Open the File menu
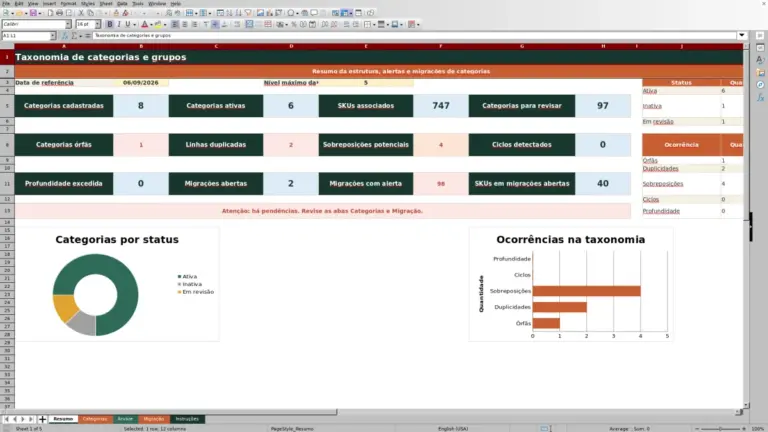Image resolution: width=768 pixels, height=432 pixels. (6, 3)
